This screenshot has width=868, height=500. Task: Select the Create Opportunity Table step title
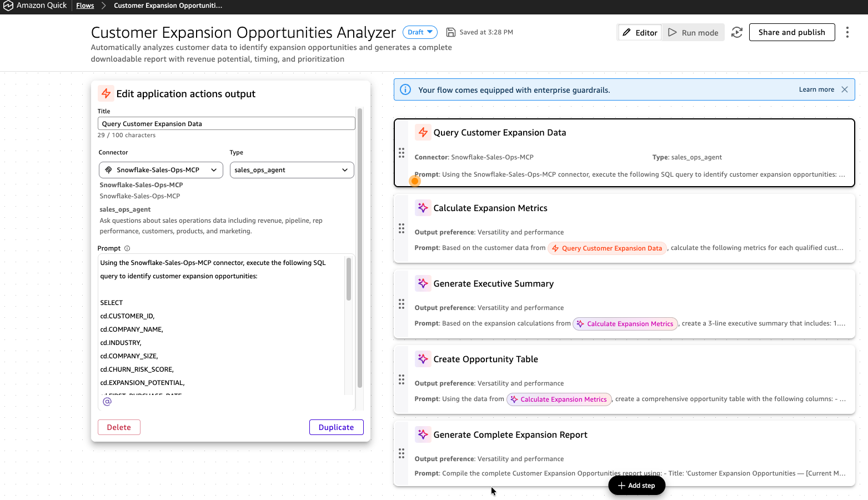point(486,359)
